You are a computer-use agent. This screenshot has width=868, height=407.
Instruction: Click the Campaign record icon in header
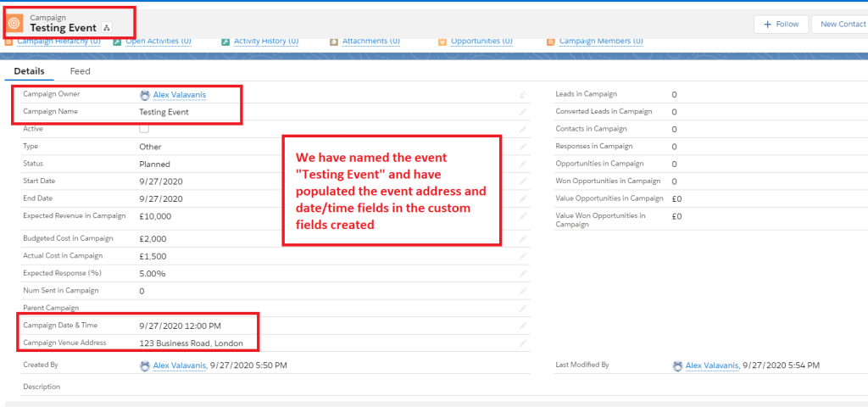(x=14, y=22)
